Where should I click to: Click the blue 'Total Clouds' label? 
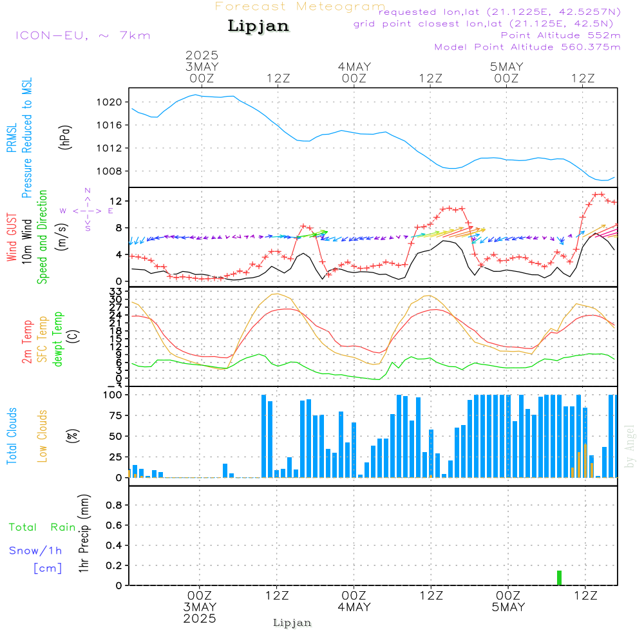[12, 436]
